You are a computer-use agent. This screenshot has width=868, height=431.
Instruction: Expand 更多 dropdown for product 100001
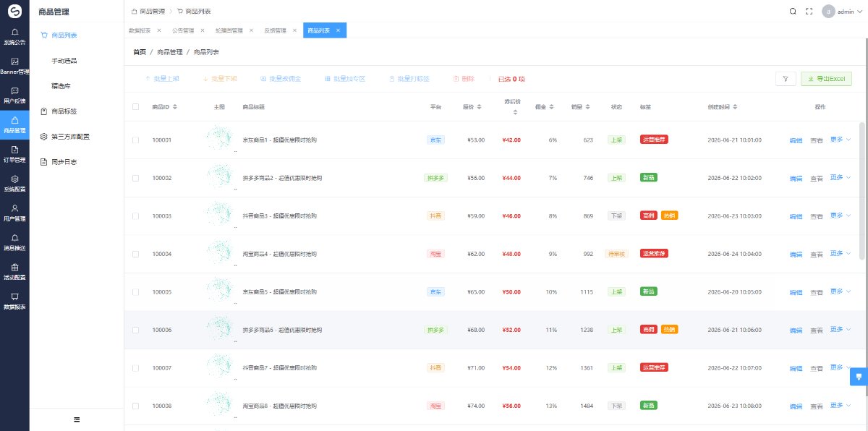841,140
